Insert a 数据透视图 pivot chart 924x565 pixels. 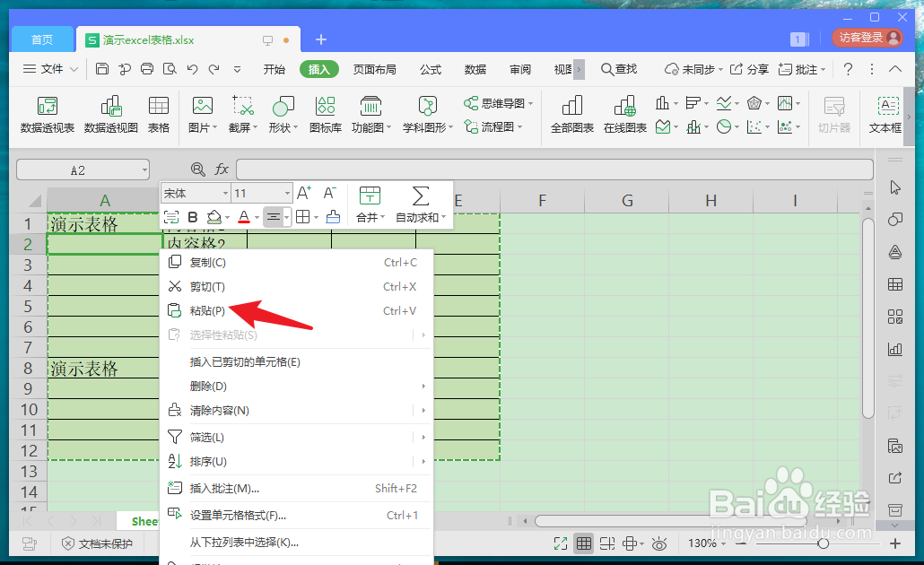click(x=110, y=115)
